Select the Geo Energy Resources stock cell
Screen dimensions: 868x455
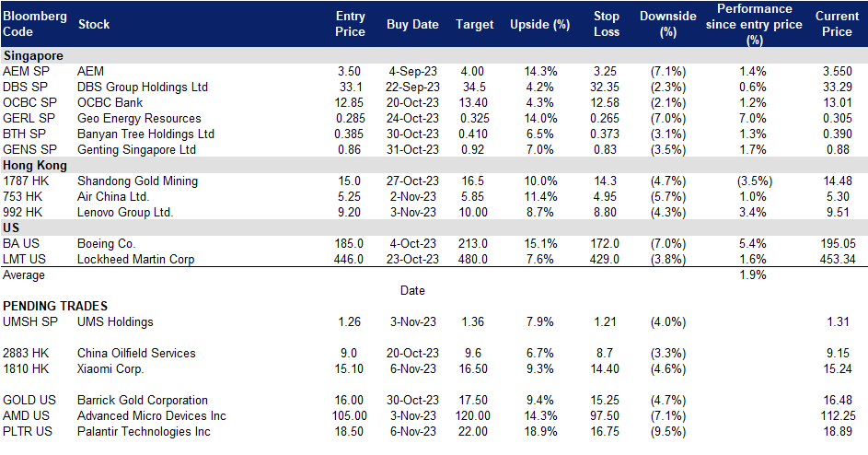(x=139, y=118)
